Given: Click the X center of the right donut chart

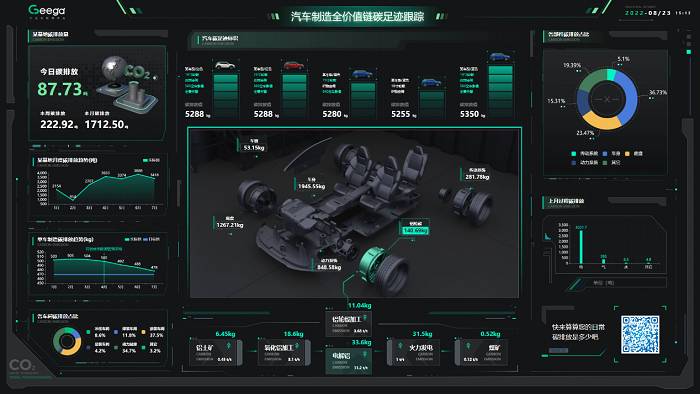Looking at the screenshot, I should click(607, 100).
